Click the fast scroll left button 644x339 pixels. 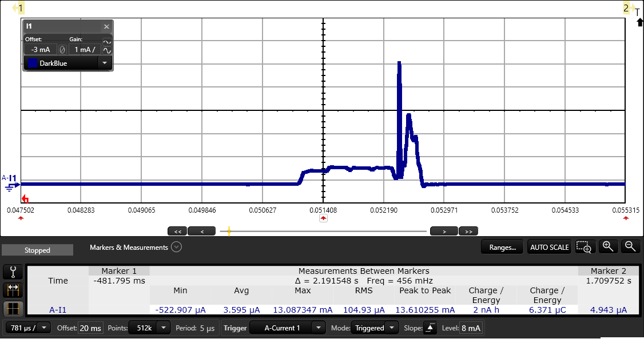(177, 232)
